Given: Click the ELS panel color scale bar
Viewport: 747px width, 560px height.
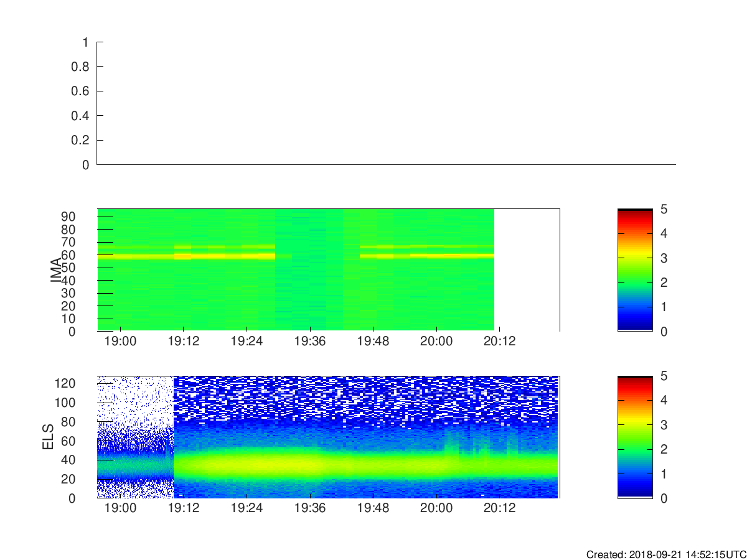Looking at the screenshot, I should click(x=635, y=437).
